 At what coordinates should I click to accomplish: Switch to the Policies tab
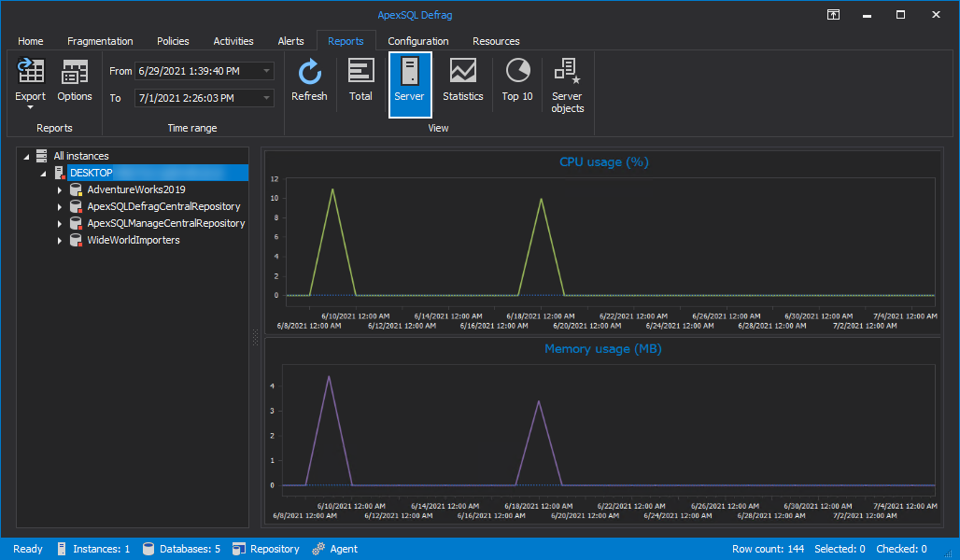(x=173, y=41)
